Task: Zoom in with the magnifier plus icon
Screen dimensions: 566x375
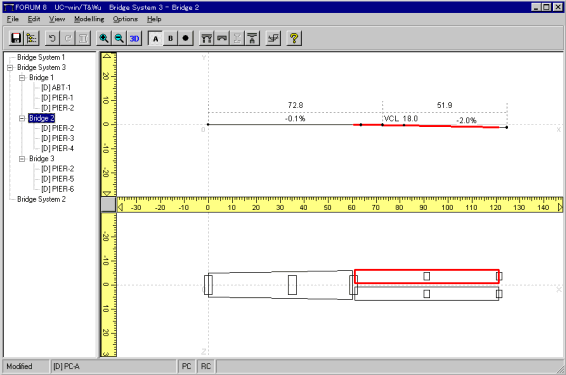Action: click(104, 38)
